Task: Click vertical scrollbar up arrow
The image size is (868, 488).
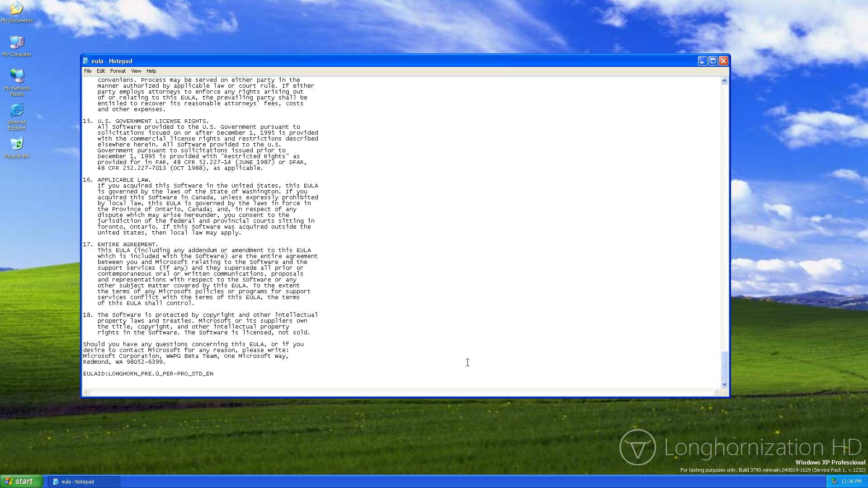Action: pos(724,81)
